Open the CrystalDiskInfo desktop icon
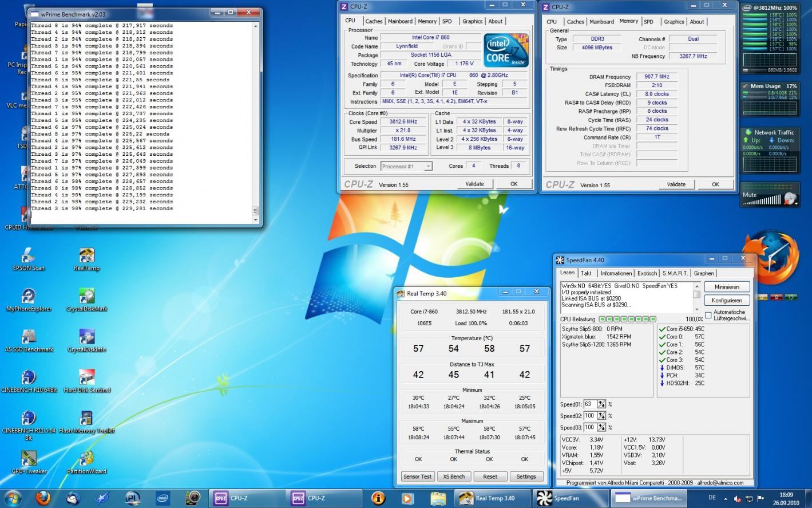The height and width of the screenshot is (508, 812). [x=86, y=340]
